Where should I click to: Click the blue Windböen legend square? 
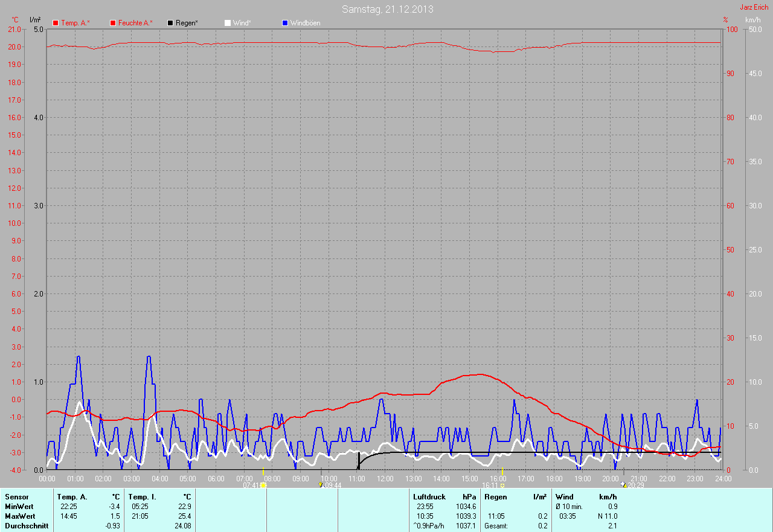285,23
